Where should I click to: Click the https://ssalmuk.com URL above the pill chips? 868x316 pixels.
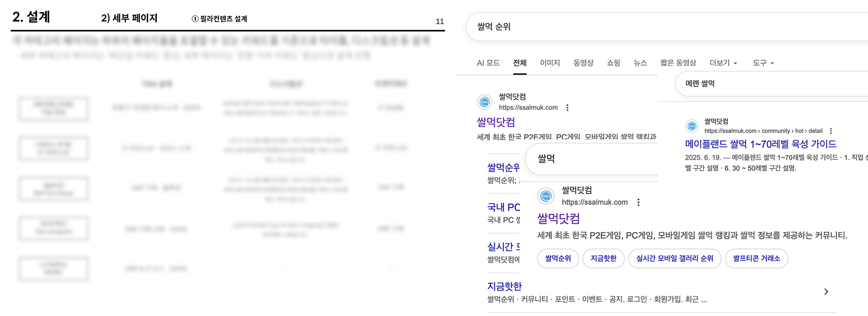pyautogui.click(x=595, y=202)
